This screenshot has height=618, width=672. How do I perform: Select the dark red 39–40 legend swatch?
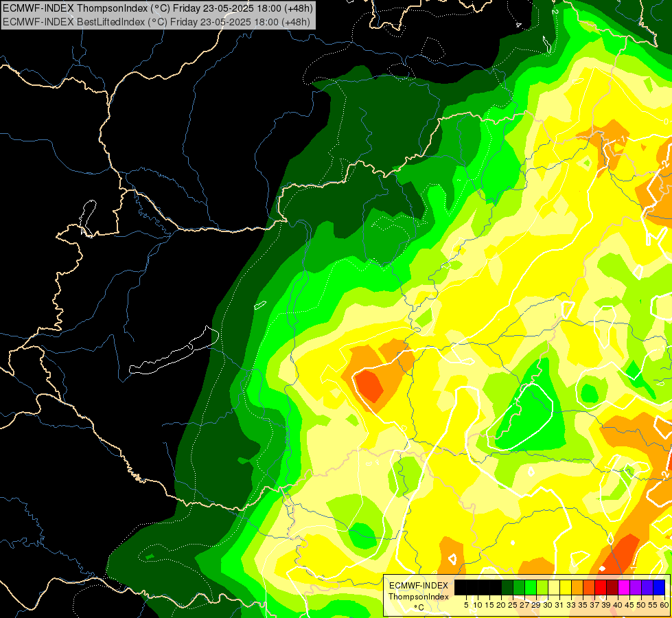(612, 587)
